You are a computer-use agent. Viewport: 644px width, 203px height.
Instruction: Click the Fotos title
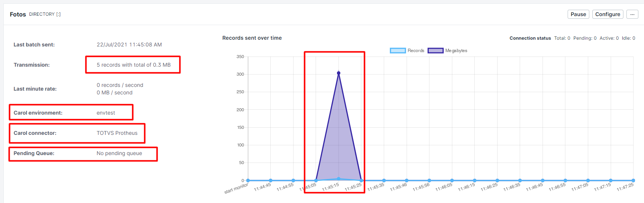click(x=18, y=14)
